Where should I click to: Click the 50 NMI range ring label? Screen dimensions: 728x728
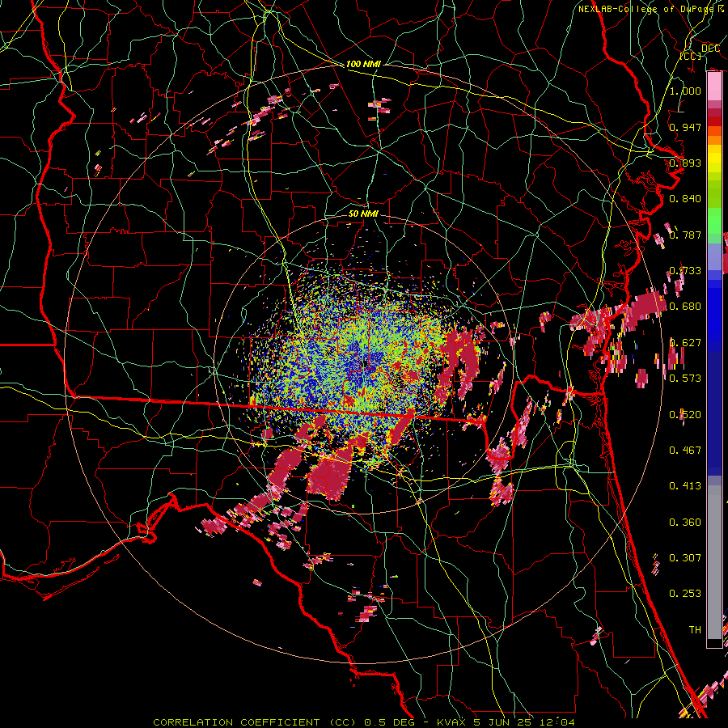tap(363, 214)
